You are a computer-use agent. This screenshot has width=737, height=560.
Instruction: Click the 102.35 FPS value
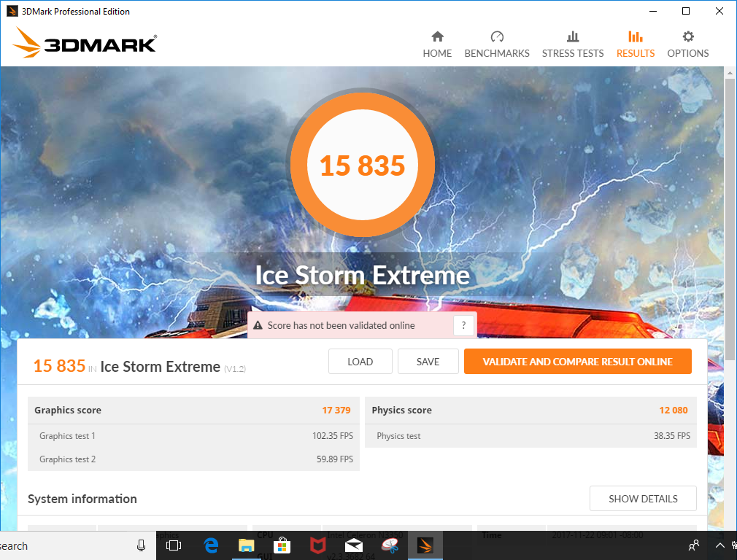[333, 436]
